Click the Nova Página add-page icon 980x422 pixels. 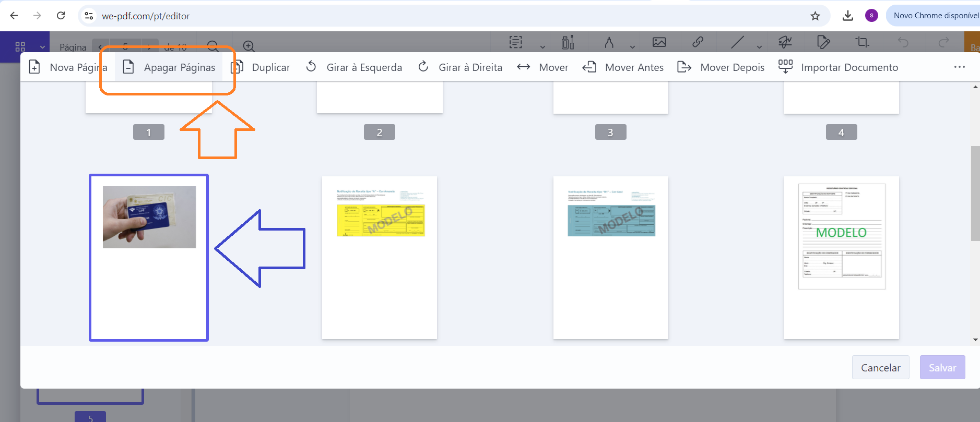[x=34, y=67]
